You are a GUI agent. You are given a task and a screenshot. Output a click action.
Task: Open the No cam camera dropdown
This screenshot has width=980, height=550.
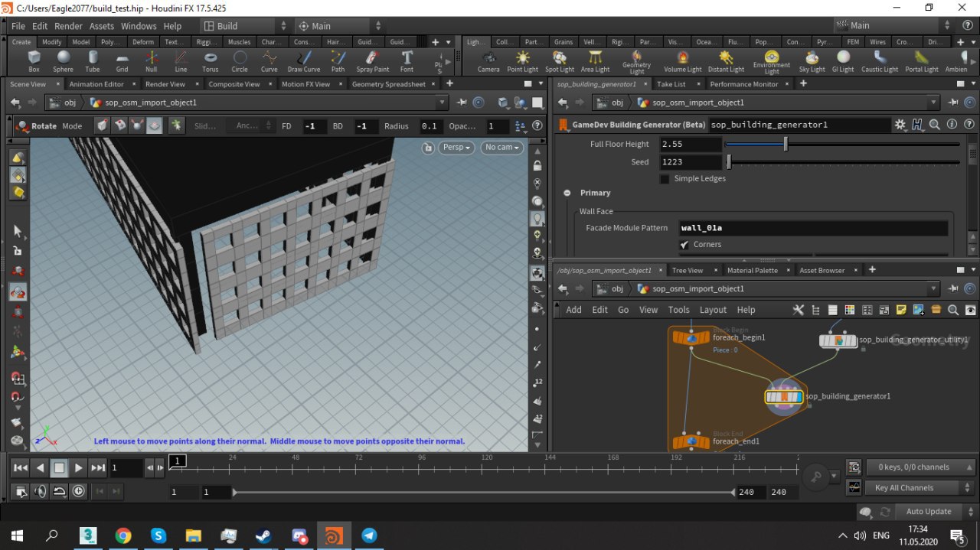click(x=502, y=147)
